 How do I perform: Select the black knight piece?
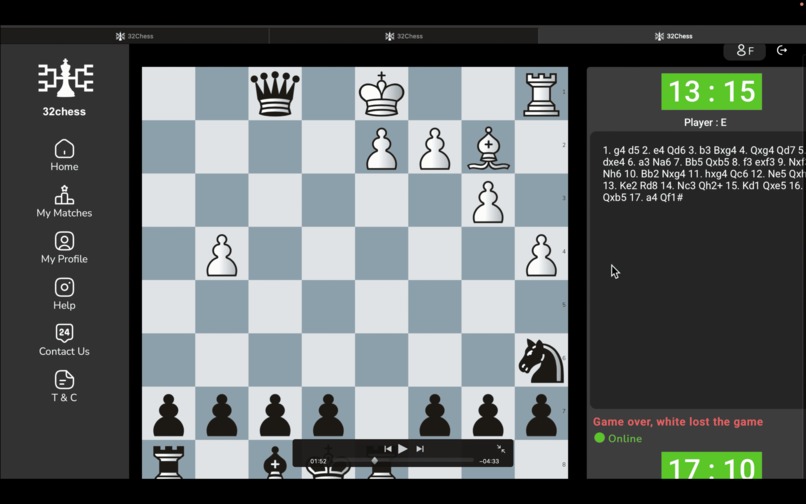pyautogui.click(x=541, y=361)
